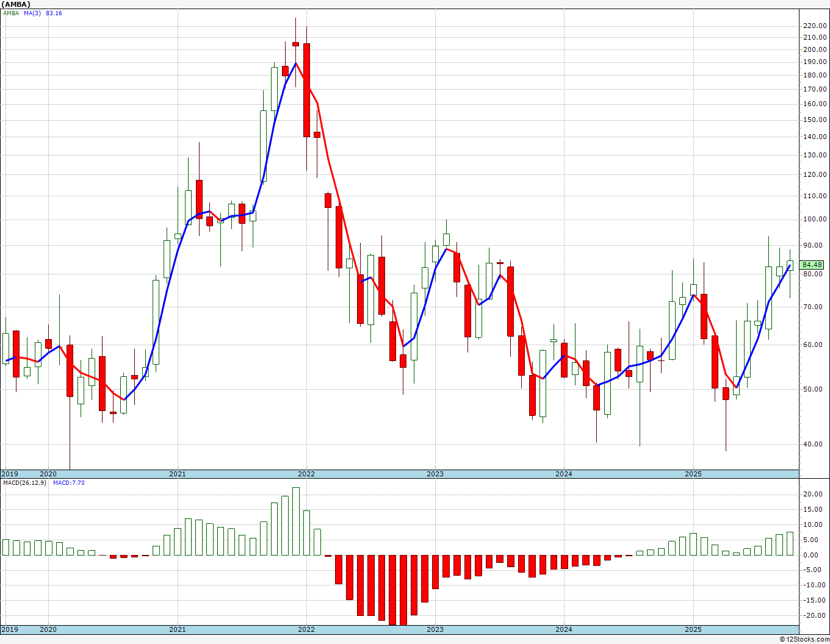Select the green AMBA legend label

pyautogui.click(x=11, y=13)
